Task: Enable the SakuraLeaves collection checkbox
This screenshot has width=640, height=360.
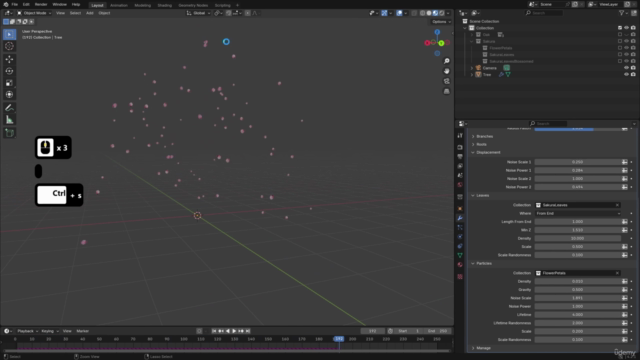Action: [x=620, y=54]
